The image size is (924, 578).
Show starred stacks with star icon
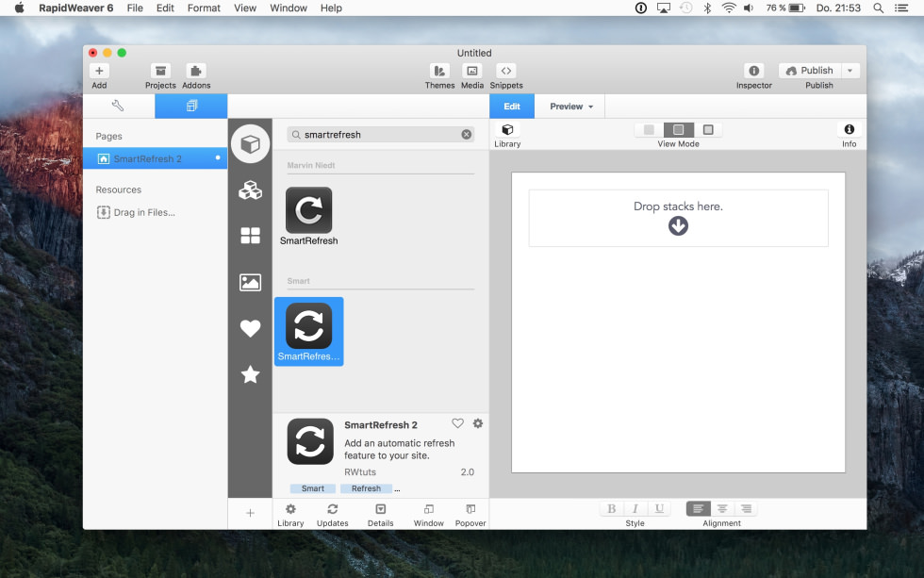(x=251, y=374)
